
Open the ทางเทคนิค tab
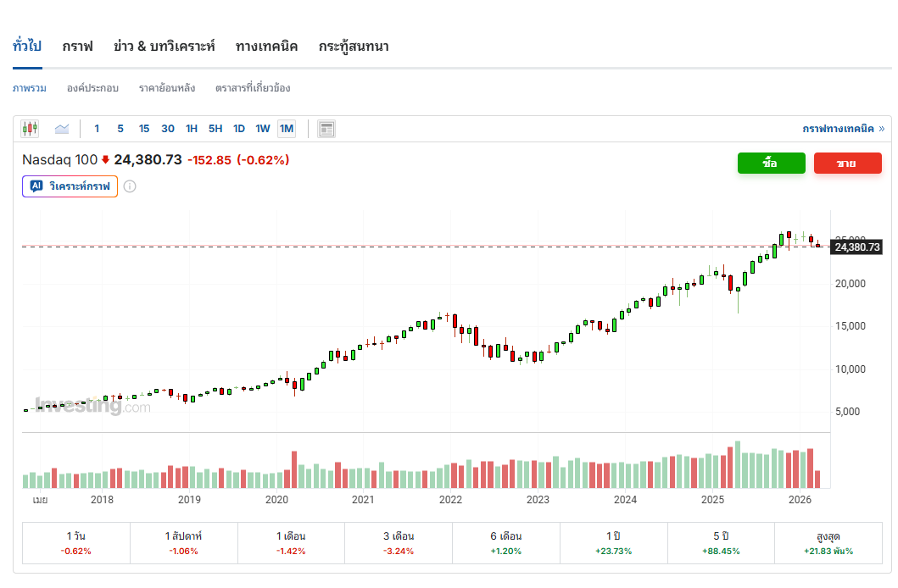266,46
